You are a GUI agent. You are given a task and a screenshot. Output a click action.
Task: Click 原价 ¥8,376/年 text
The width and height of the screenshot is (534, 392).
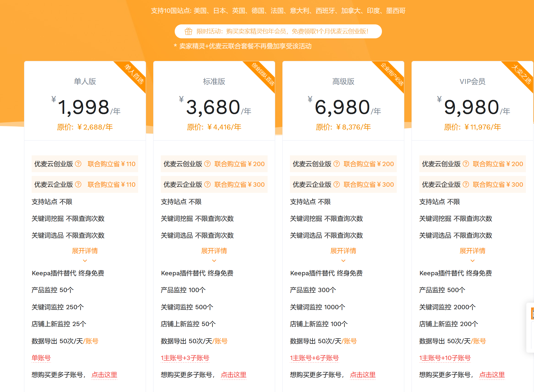click(x=343, y=127)
